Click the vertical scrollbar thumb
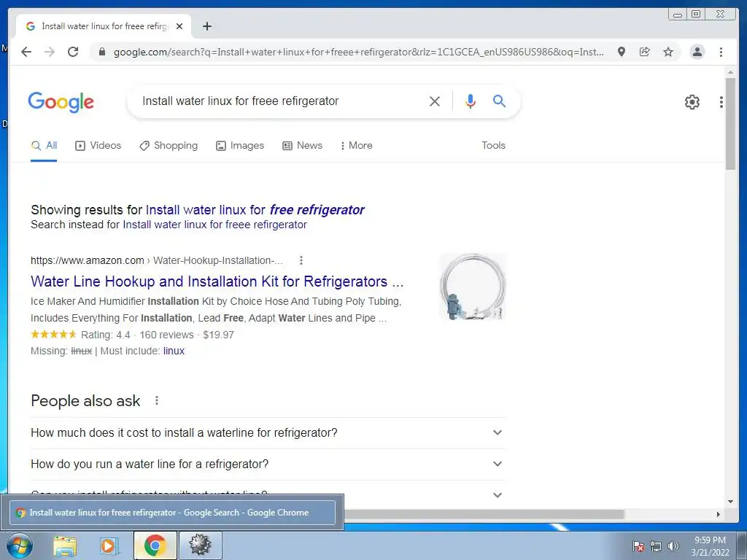The width and height of the screenshot is (747, 560). point(729,124)
